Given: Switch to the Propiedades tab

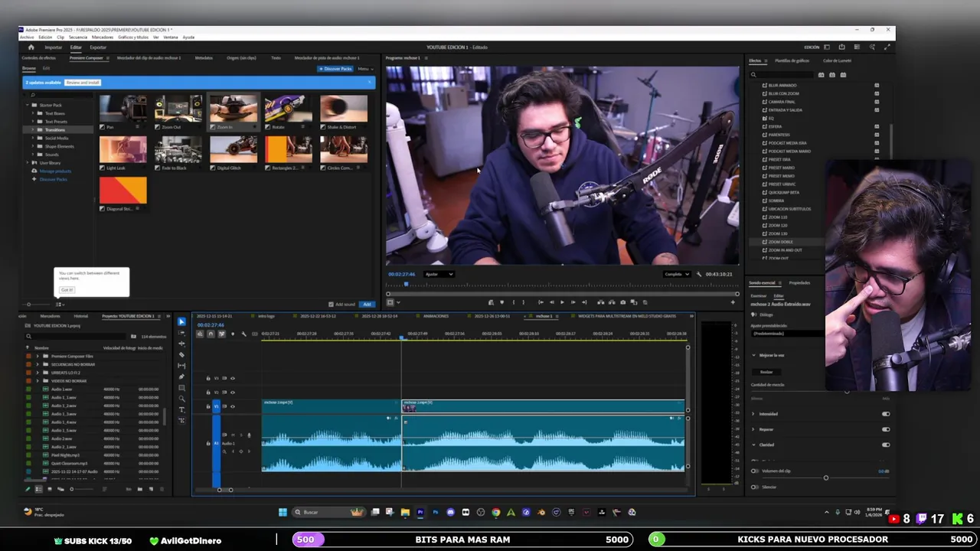Looking at the screenshot, I should [x=799, y=283].
